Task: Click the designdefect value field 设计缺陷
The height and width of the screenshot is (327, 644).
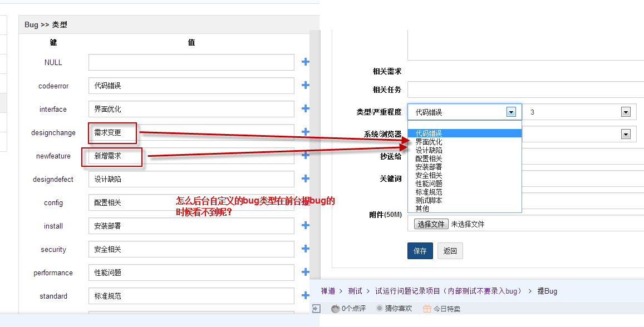Action: coord(191,179)
